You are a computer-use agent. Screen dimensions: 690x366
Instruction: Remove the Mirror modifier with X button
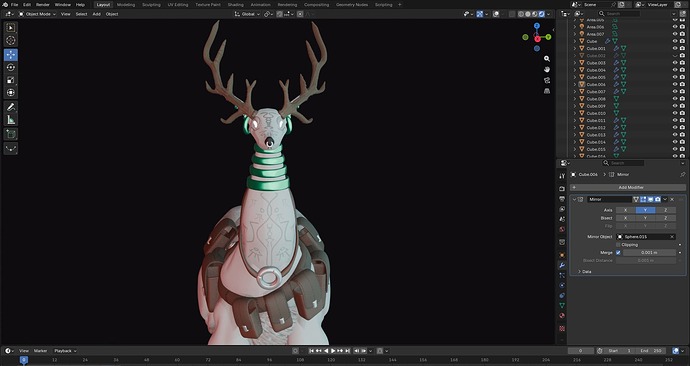point(672,199)
